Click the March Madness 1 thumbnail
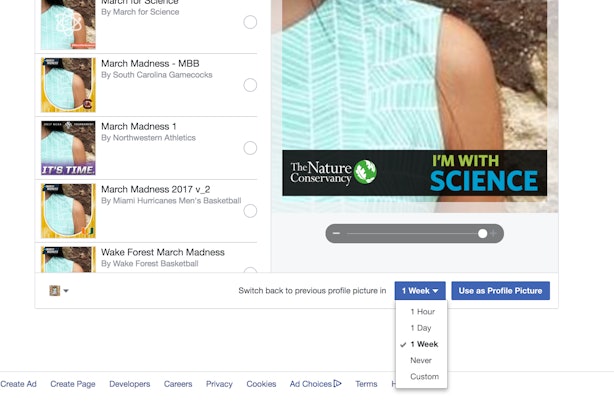The height and width of the screenshot is (401, 614). [68, 148]
